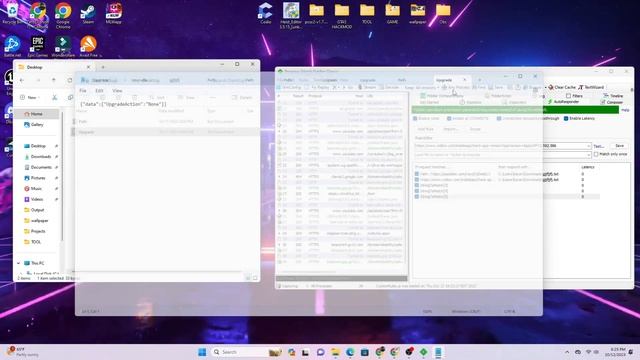
Task: Click the Cut icon in the Explorer toolbar
Action: click(54, 98)
